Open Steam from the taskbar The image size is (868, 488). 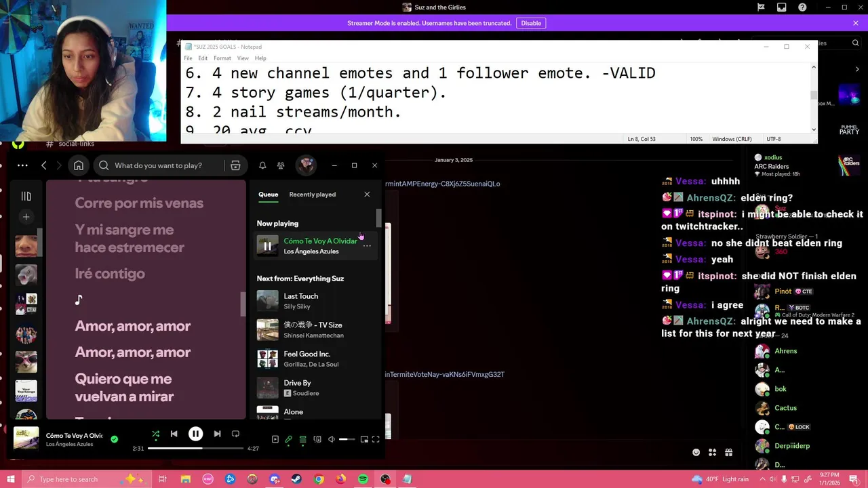tap(296, 479)
